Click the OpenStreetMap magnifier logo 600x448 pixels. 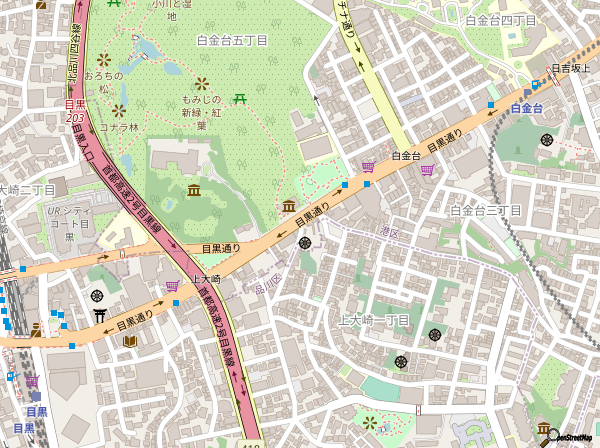coord(549,435)
